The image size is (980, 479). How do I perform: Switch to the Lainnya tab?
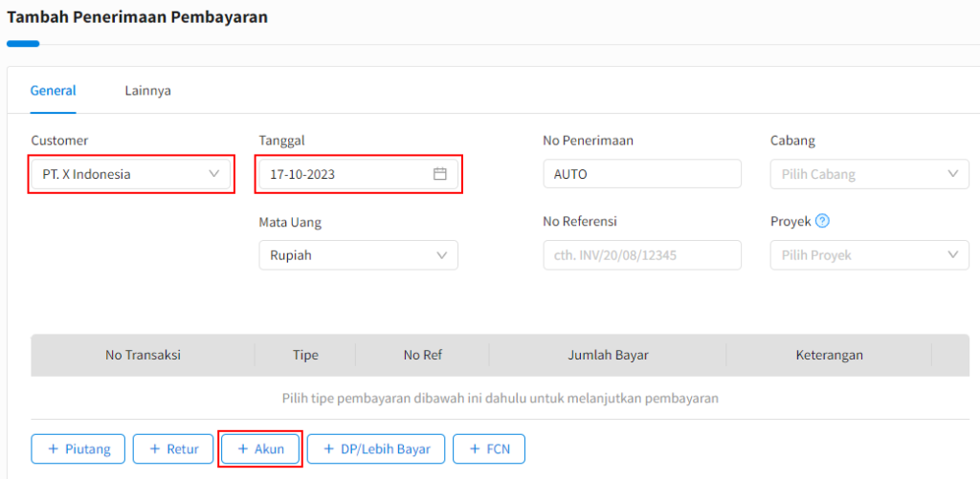click(x=148, y=91)
